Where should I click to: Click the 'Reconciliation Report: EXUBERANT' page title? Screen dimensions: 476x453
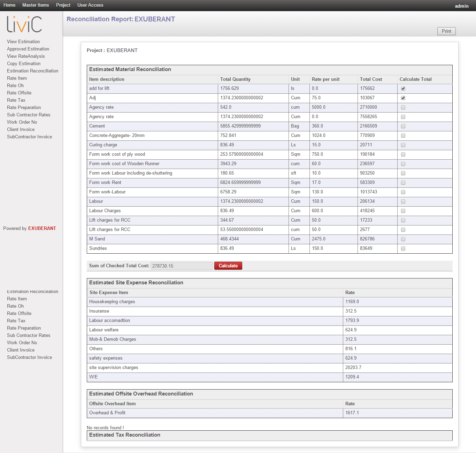(x=121, y=19)
